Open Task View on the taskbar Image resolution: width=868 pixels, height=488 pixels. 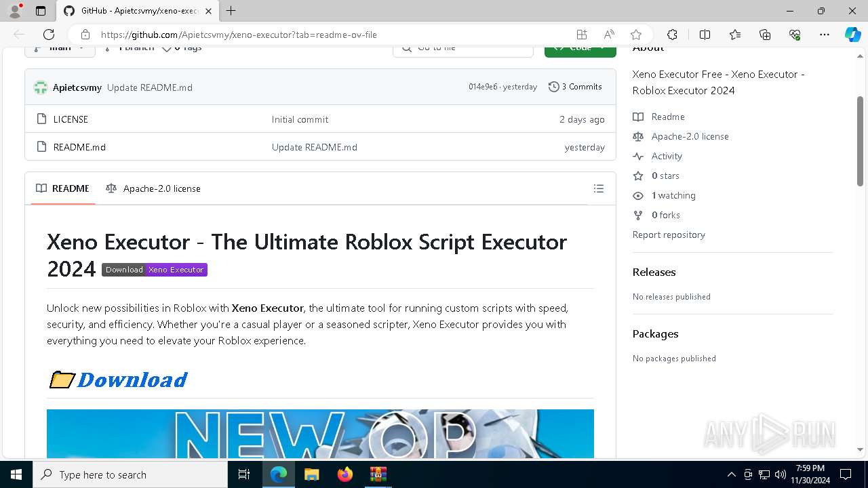coord(244,474)
